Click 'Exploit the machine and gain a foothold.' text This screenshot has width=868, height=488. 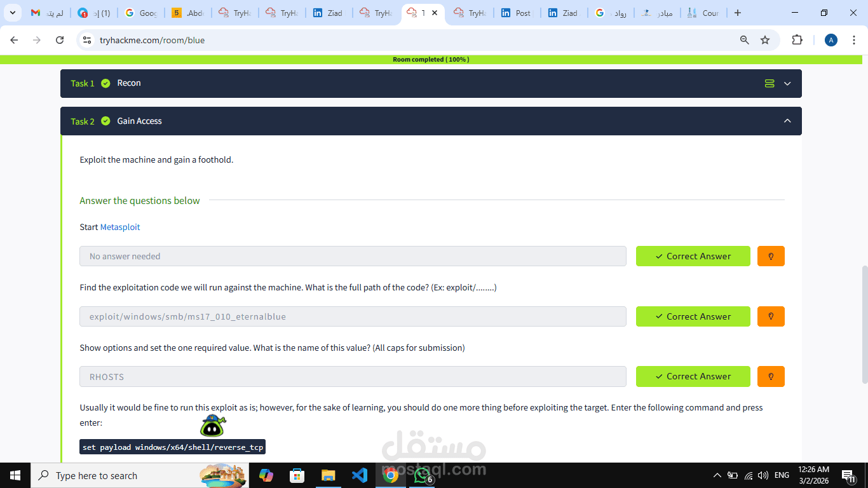pyautogui.click(x=156, y=159)
